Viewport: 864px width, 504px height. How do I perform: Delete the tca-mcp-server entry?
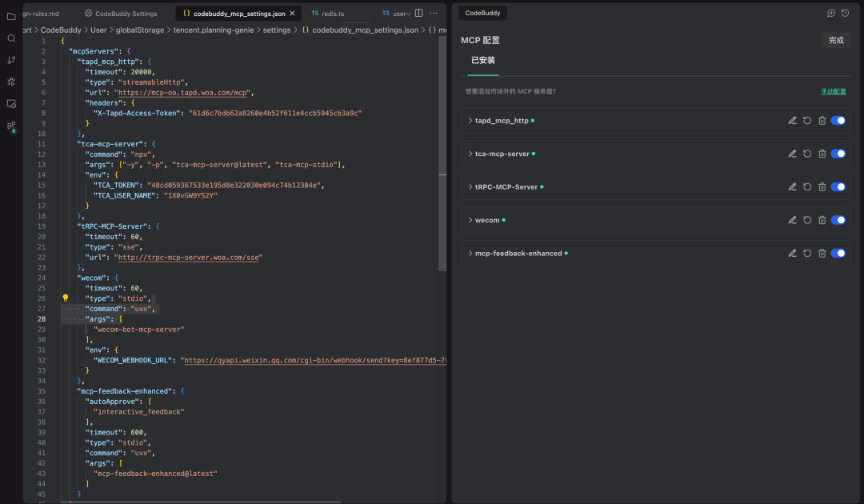pyautogui.click(x=822, y=154)
